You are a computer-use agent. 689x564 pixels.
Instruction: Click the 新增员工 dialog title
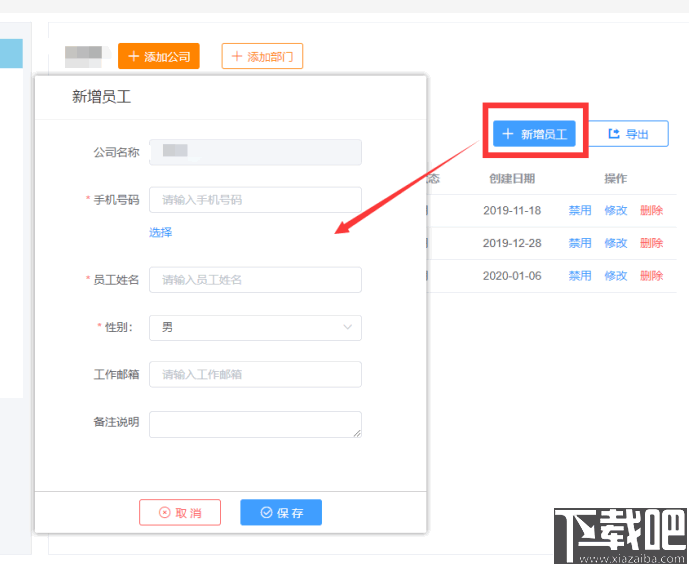click(x=102, y=97)
